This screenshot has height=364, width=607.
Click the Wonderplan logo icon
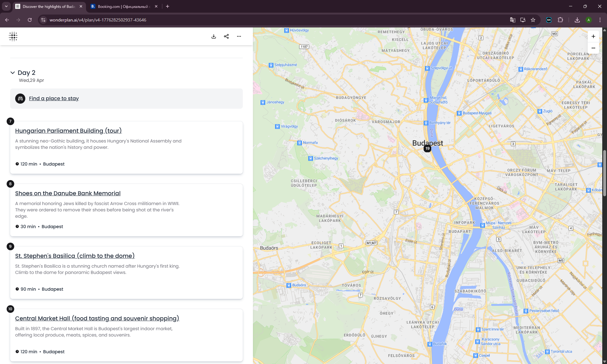(x=13, y=36)
